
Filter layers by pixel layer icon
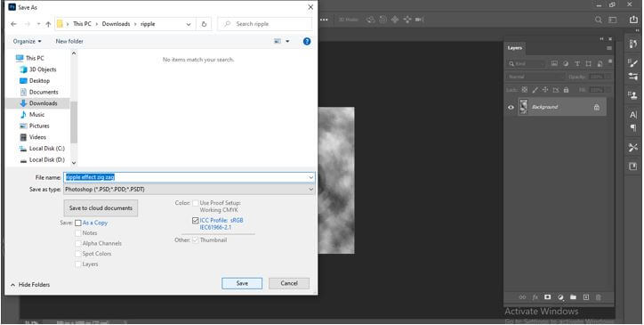(554, 64)
